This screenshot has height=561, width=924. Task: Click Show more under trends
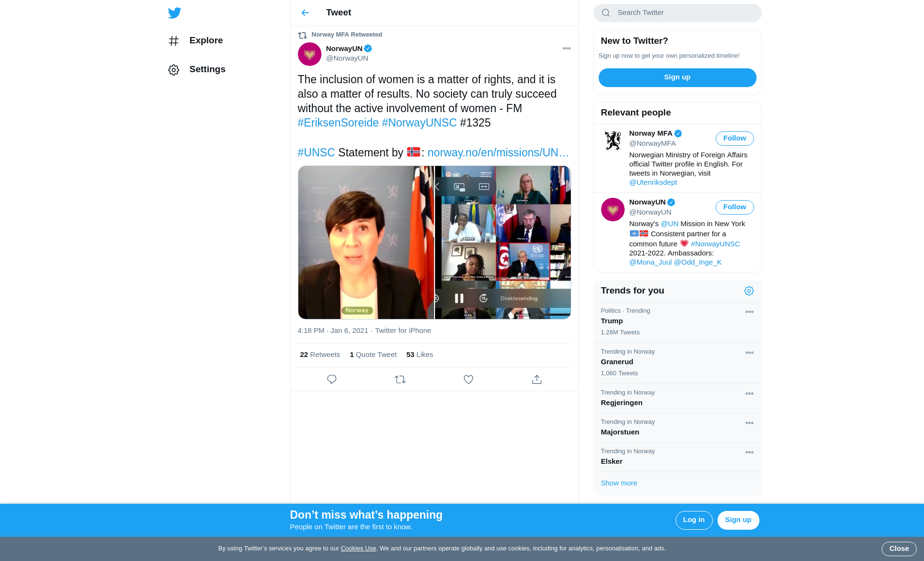[x=618, y=484]
